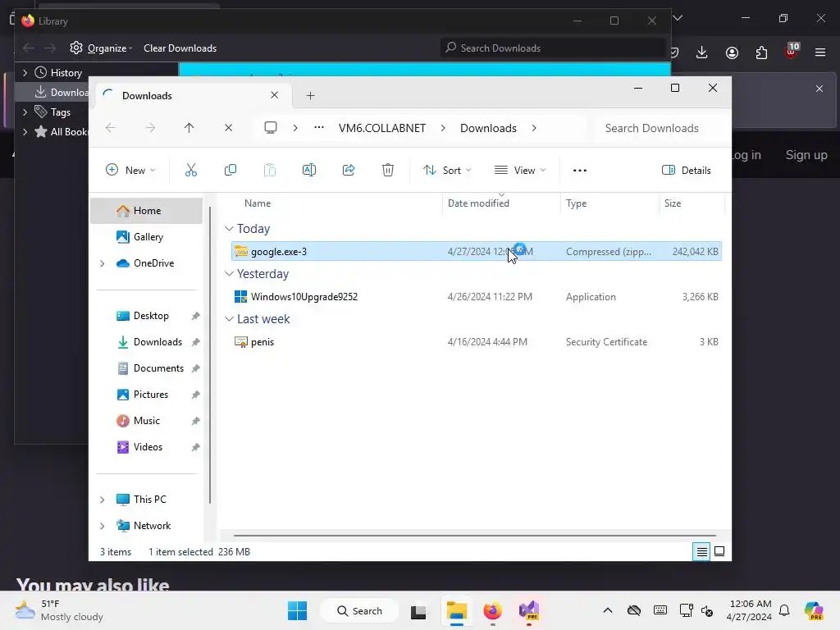Open Task View icon on taskbar
Image resolution: width=840 pixels, height=630 pixels.
[418, 610]
